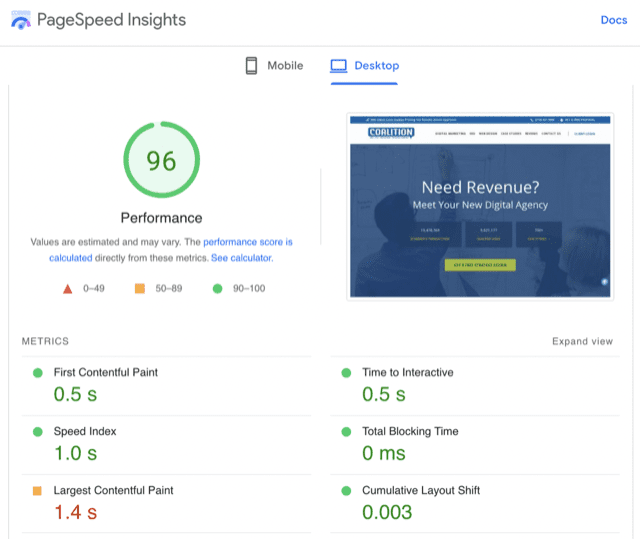Image resolution: width=640 pixels, height=539 pixels.
Task: Click the 1.0 s Speed Index value
Action: [76, 453]
